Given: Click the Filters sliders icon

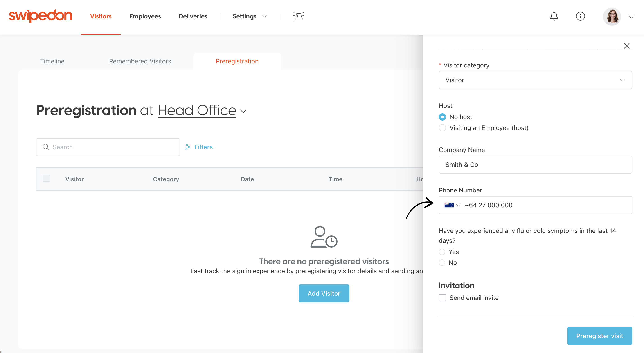Looking at the screenshot, I should pos(187,147).
